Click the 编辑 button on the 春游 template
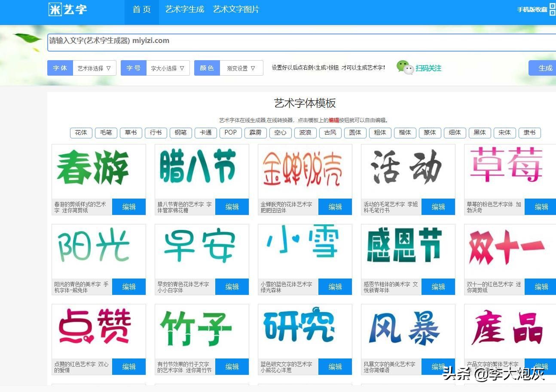The image size is (556, 392). 129,207
